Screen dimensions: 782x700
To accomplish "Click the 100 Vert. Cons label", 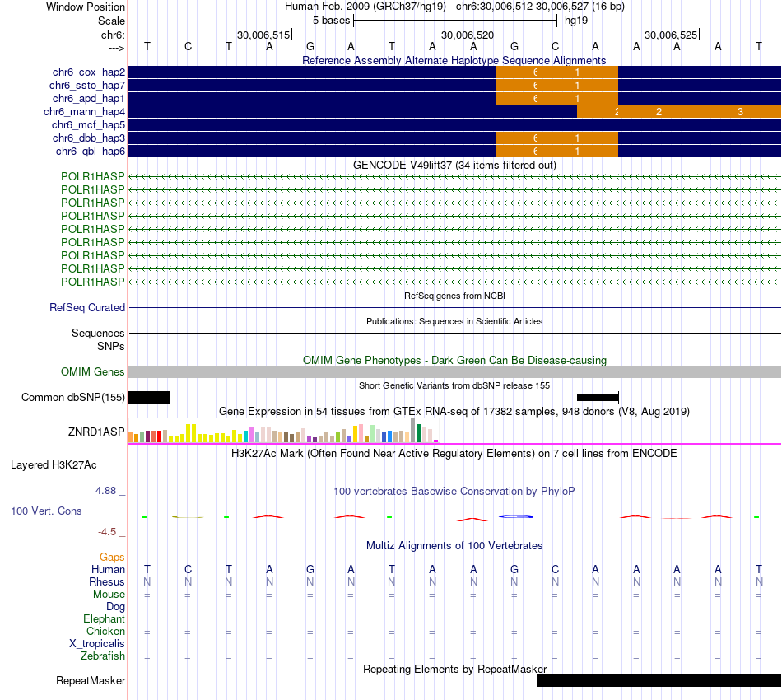I will [46, 511].
